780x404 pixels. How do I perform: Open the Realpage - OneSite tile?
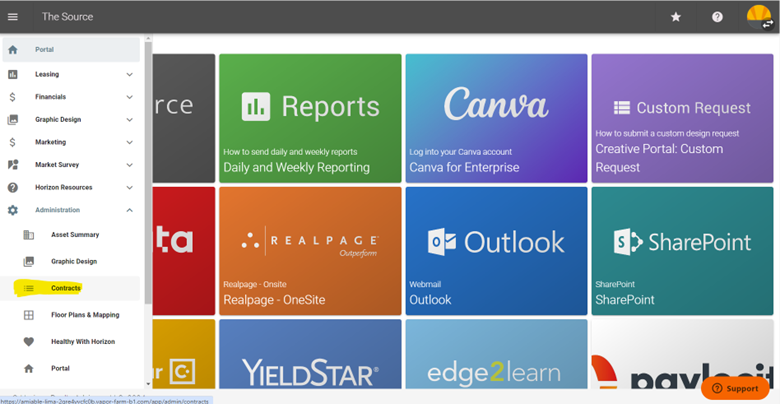[310, 251]
